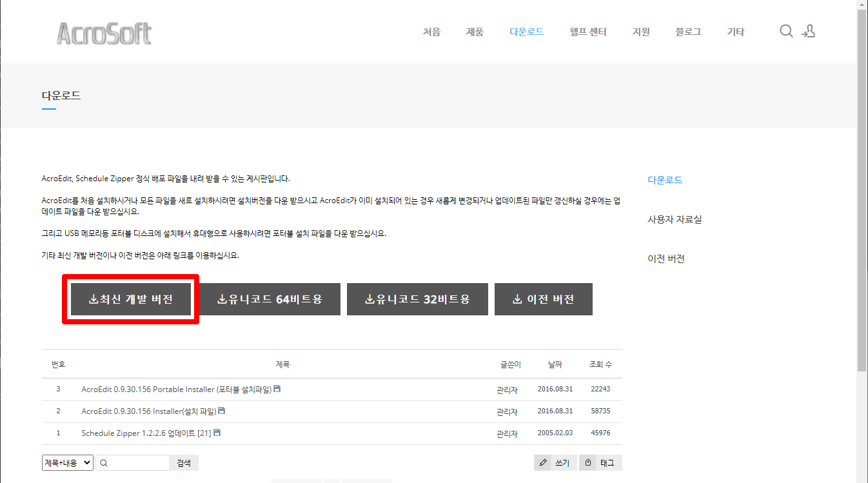Click the disk icon beside AcroEdit Installer(설치 파일)
Viewport: 868px width, 483px height.
[x=222, y=411]
